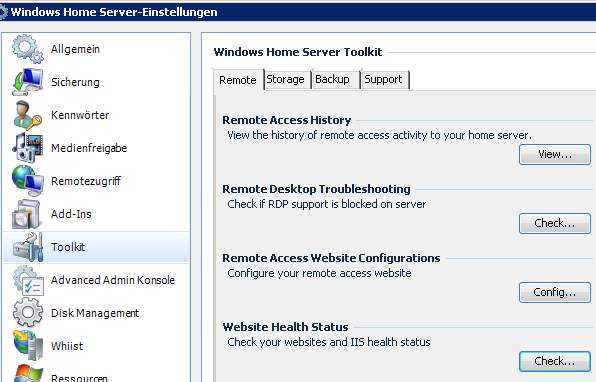Click the Website Health Status heading
This screenshot has height=382, width=596.
pyautogui.click(x=285, y=327)
